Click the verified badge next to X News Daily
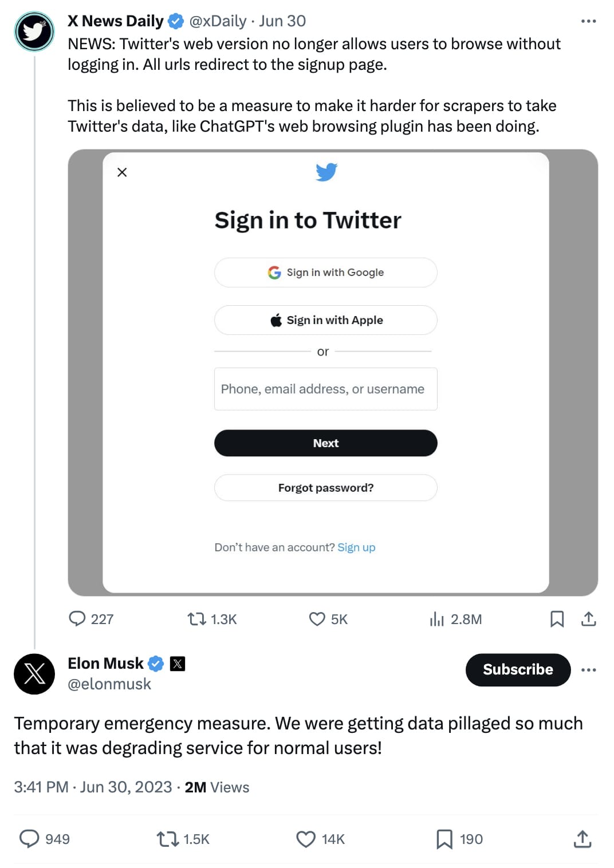Viewport: 614px width, 868px height. pos(175,21)
